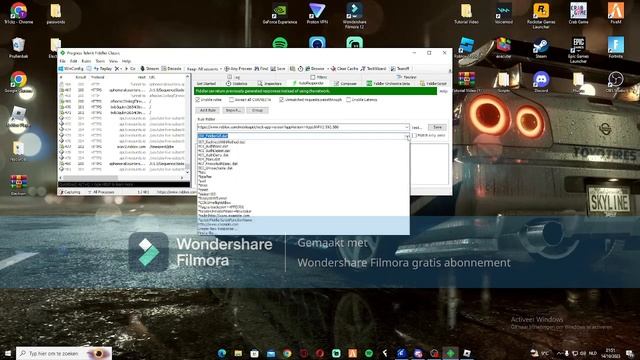Switch to the Fiddler Orchestra Beta tab
This screenshot has width=640, height=360.
(388, 83)
